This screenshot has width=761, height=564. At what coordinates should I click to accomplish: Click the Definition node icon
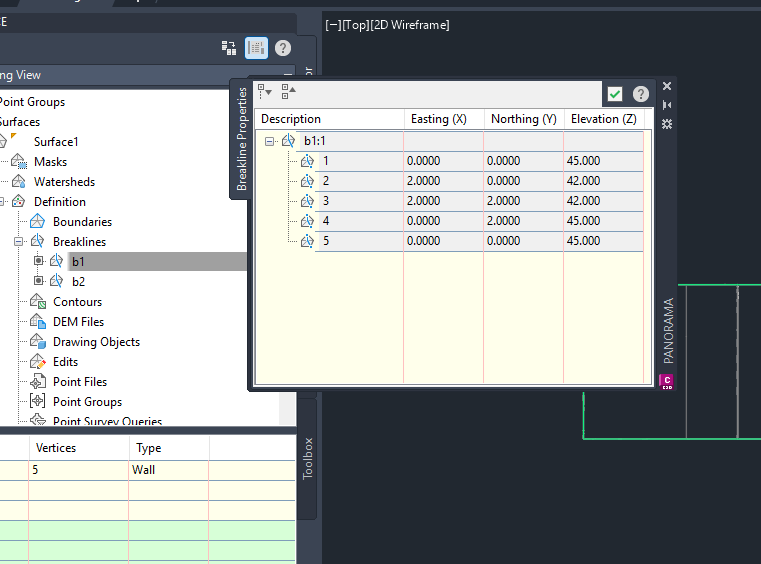18,201
